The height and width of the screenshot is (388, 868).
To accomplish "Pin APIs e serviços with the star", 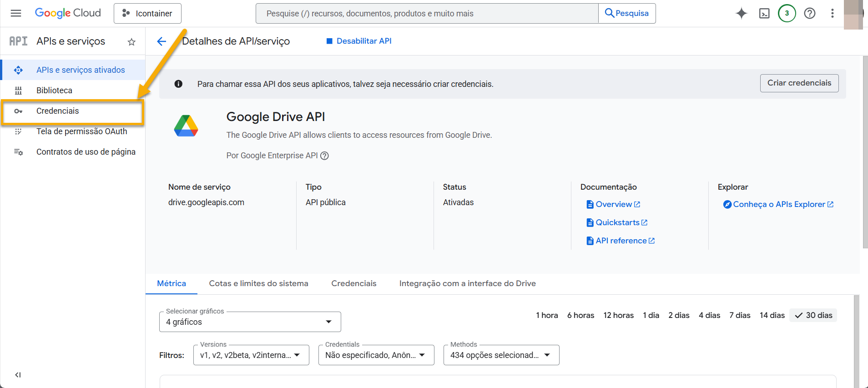I will tap(131, 42).
